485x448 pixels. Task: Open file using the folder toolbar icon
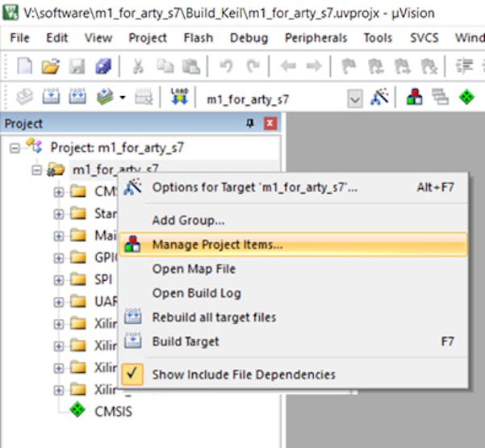pos(50,65)
